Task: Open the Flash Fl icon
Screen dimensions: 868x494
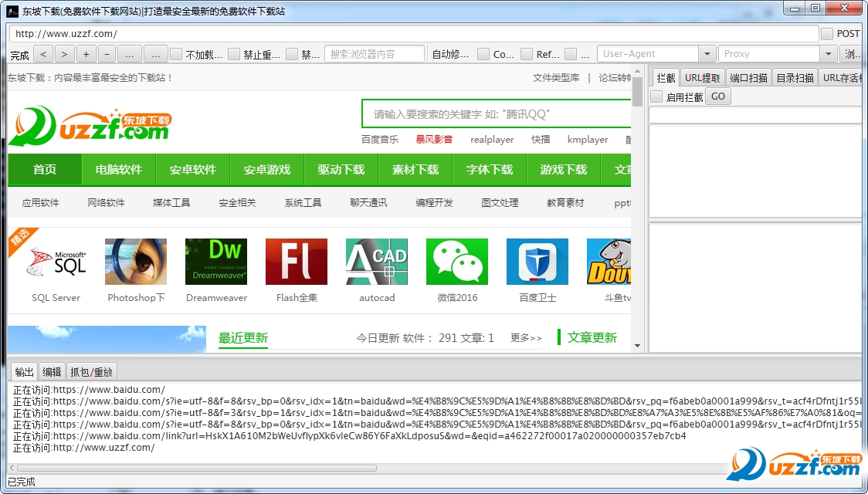Action: click(x=297, y=262)
